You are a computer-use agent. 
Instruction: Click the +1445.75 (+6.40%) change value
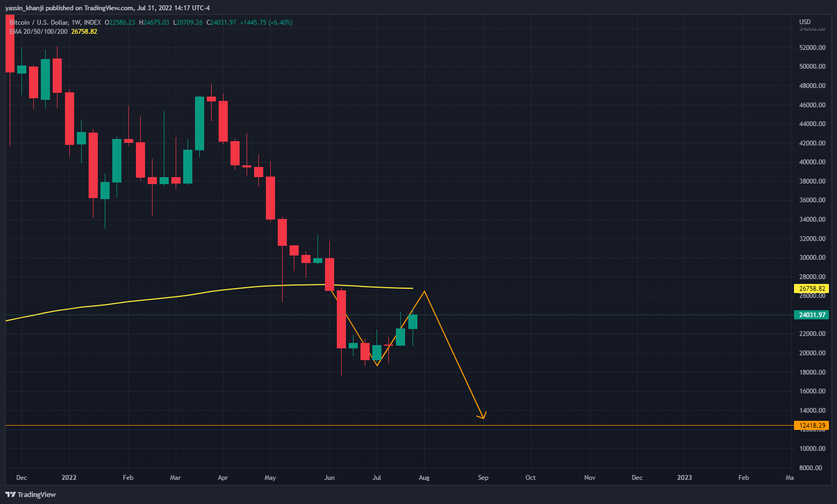pyautogui.click(x=266, y=23)
